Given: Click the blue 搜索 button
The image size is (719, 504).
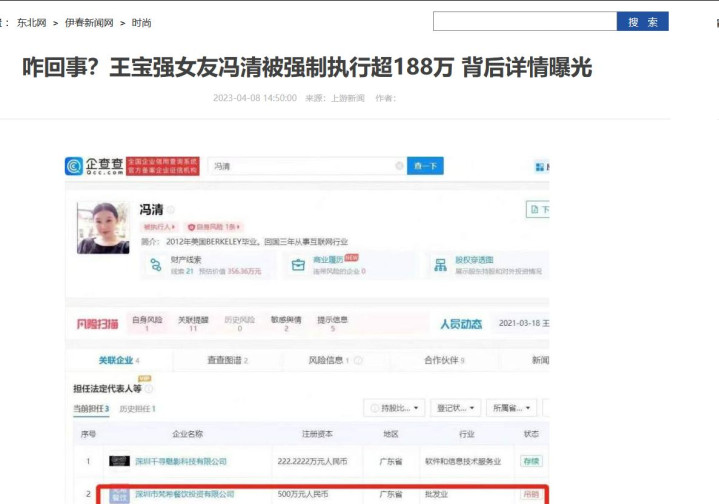Looking at the screenshot, I should (x=642, y=22).
